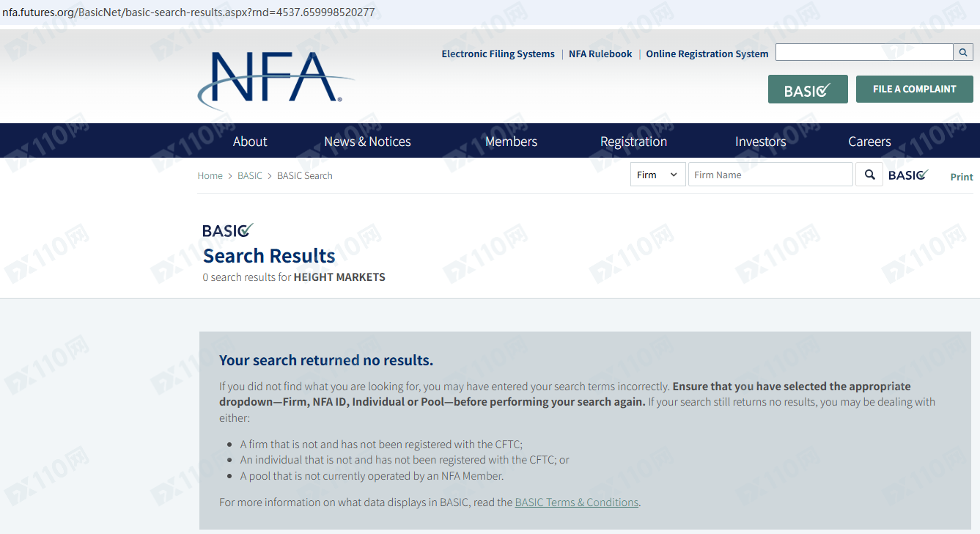Open the News & Notices menu
This screenshot has height=534, width=980.
click(x=367, y=142)
